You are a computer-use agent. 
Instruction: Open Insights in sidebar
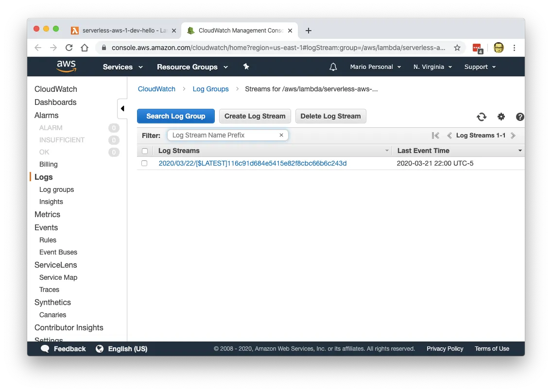click(x=51, y=202)
